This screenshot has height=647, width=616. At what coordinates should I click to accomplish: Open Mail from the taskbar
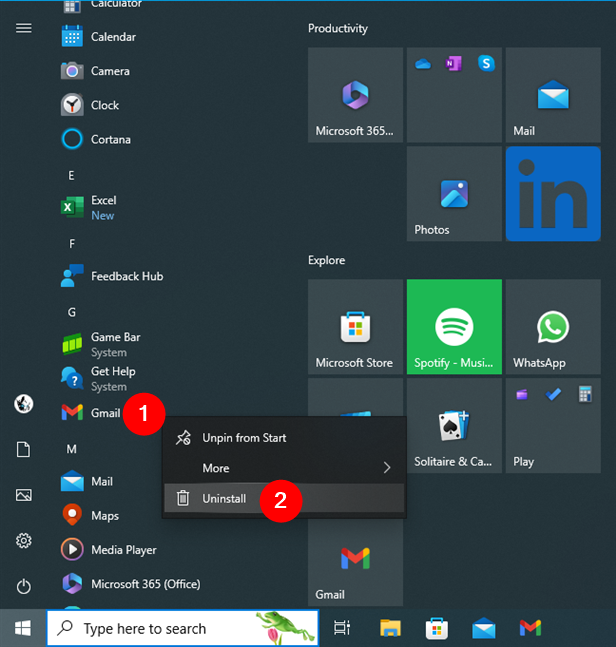(484, 628)
